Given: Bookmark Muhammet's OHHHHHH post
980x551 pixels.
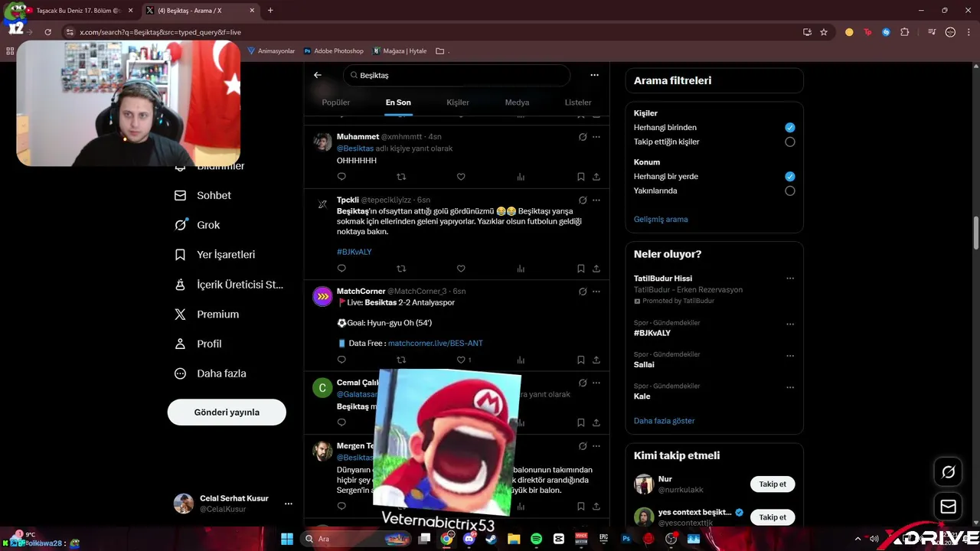Looking at the screenshot, I should point(581,177).
